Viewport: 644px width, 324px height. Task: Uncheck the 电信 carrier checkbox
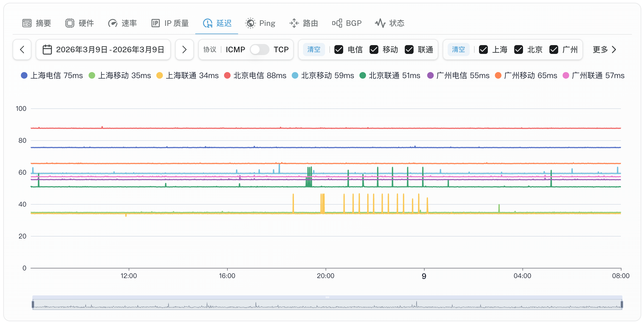click(339, 50)
